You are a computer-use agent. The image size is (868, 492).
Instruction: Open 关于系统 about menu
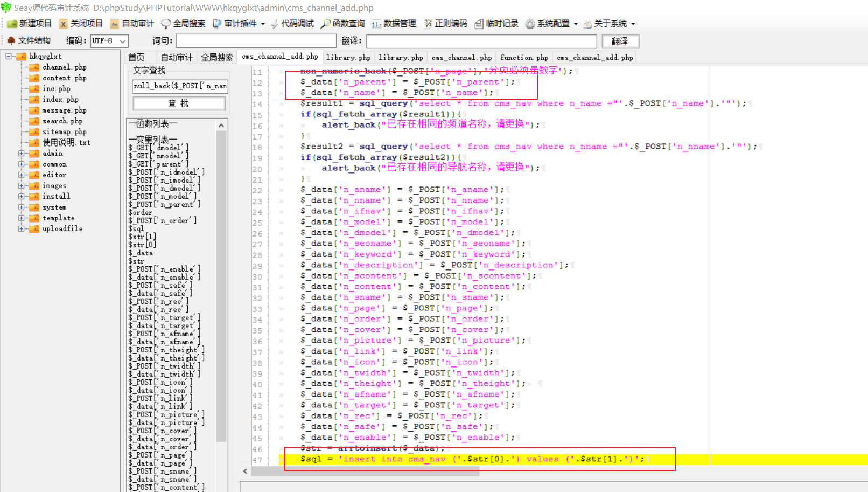pos(610,24)
